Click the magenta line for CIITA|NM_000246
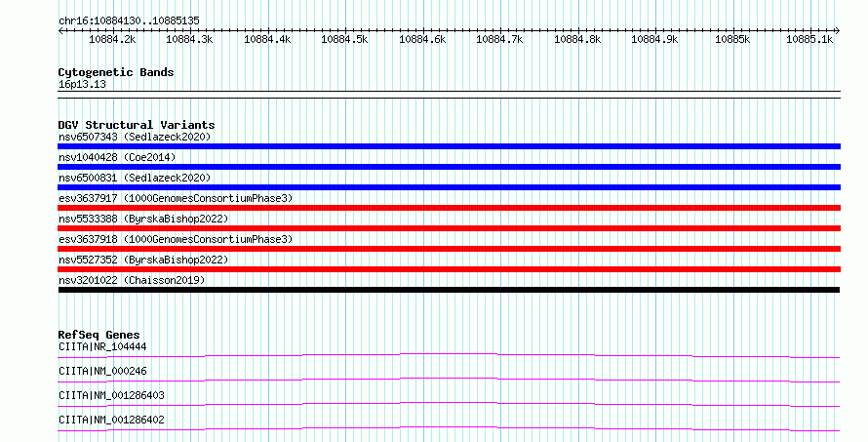The height and width of the screenshot is (442, 868). (449, 380)
